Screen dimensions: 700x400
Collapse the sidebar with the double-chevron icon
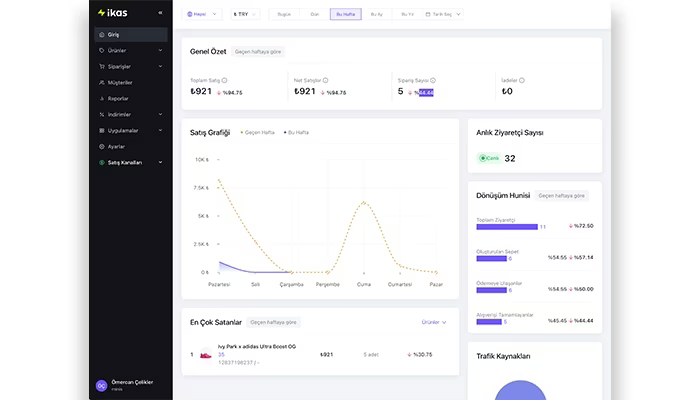point(160,13)
